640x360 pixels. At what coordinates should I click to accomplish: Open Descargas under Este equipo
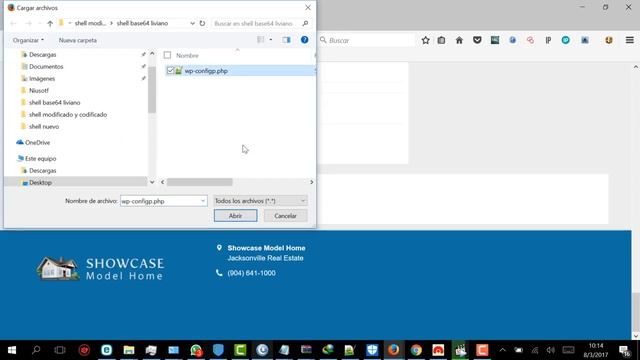(x=42, y=171)
